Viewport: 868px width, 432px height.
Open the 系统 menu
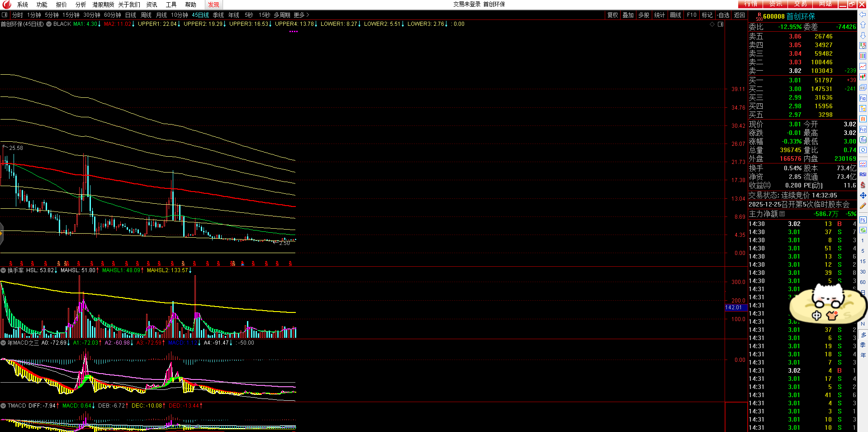pos(22,5)
